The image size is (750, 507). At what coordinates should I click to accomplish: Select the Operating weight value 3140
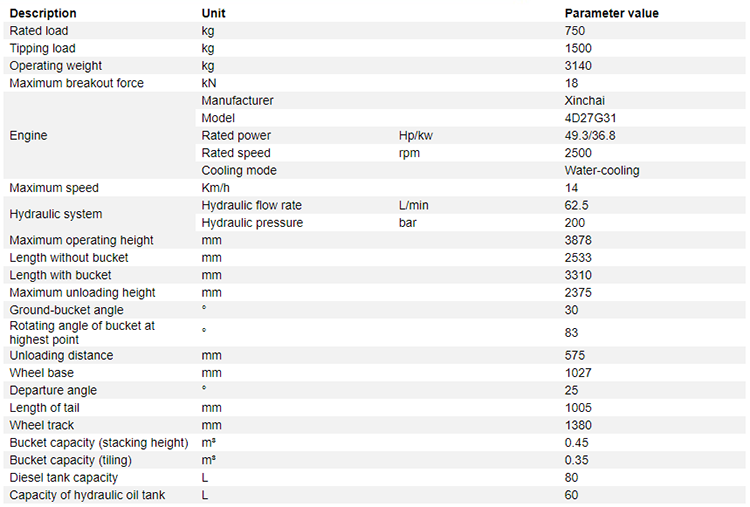[x=578, y=66]
